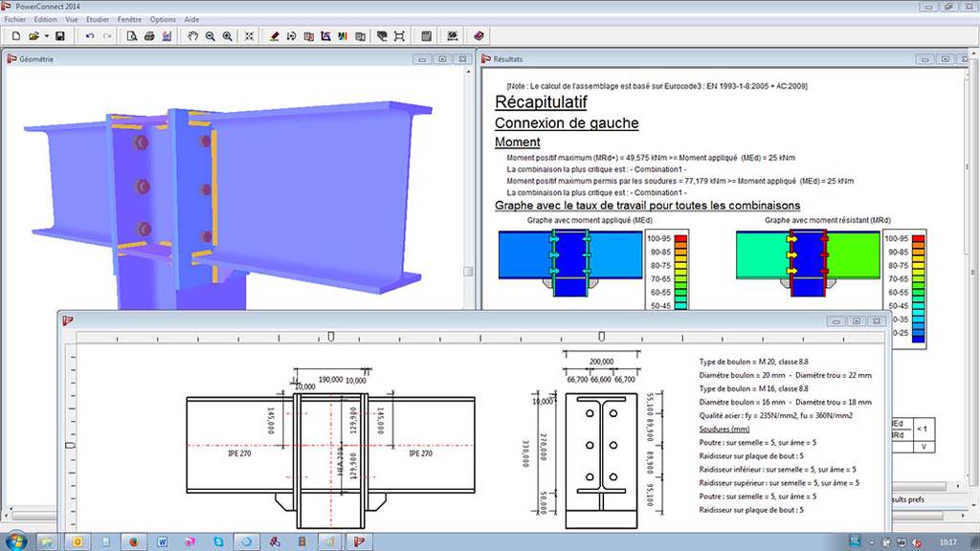
Task: Click the toolbar icon right of the pencil
Action: 291,36
